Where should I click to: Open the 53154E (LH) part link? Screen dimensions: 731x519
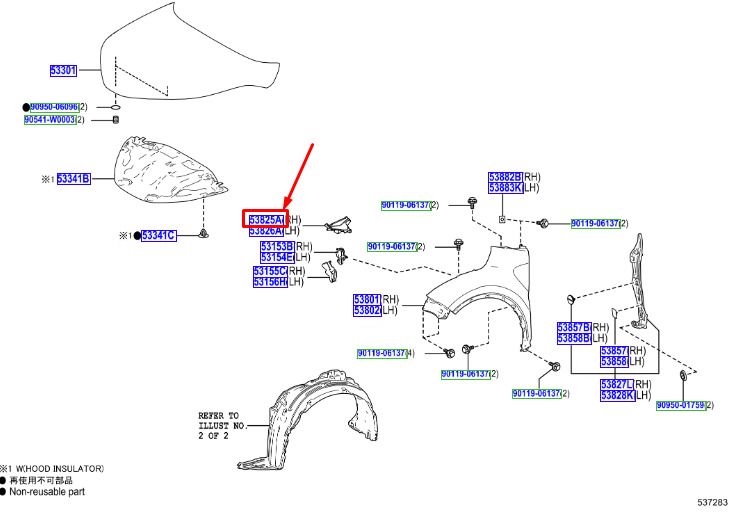[277, 257]
